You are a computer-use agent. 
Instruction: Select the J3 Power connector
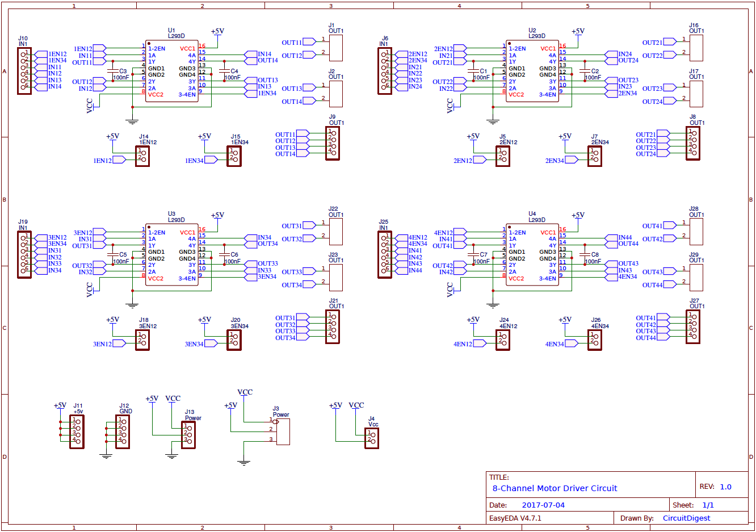tap(283, 432)
